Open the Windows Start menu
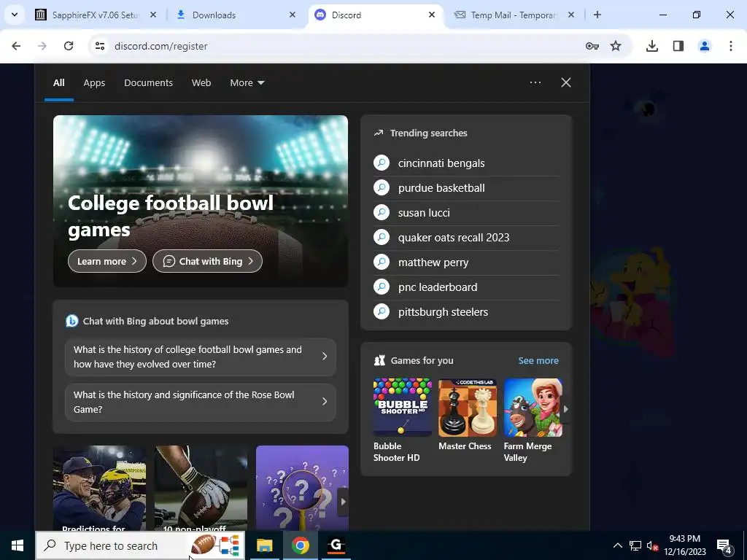The width and height of the screenshot is (747, 560). (x=18, y=545)
